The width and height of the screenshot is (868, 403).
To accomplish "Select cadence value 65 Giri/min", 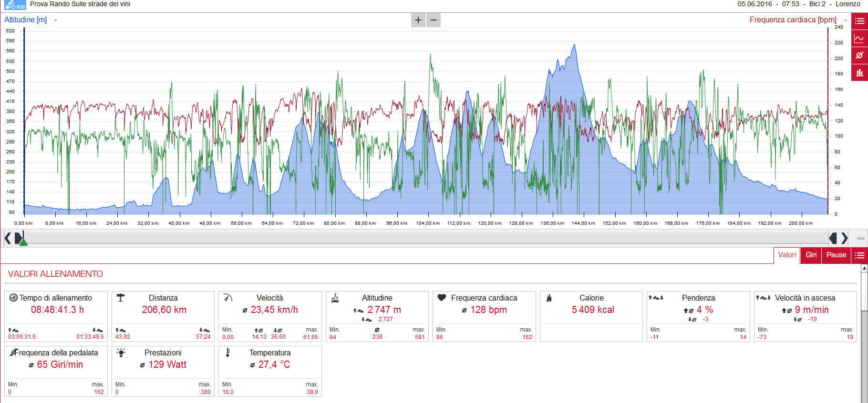I will [x=60, y=364].
